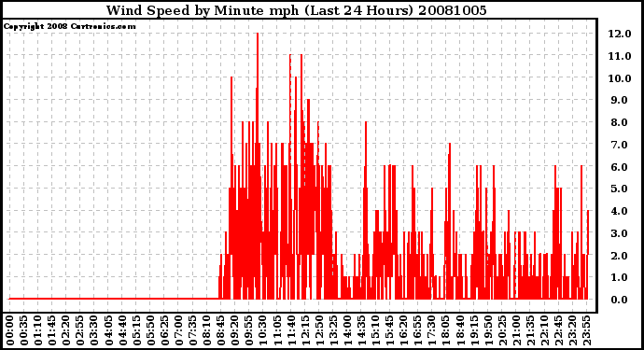The width and height of the screenshot is (644, 350).
Task: Click the 1.0 y-axis label
Action: tap(620, 278)
